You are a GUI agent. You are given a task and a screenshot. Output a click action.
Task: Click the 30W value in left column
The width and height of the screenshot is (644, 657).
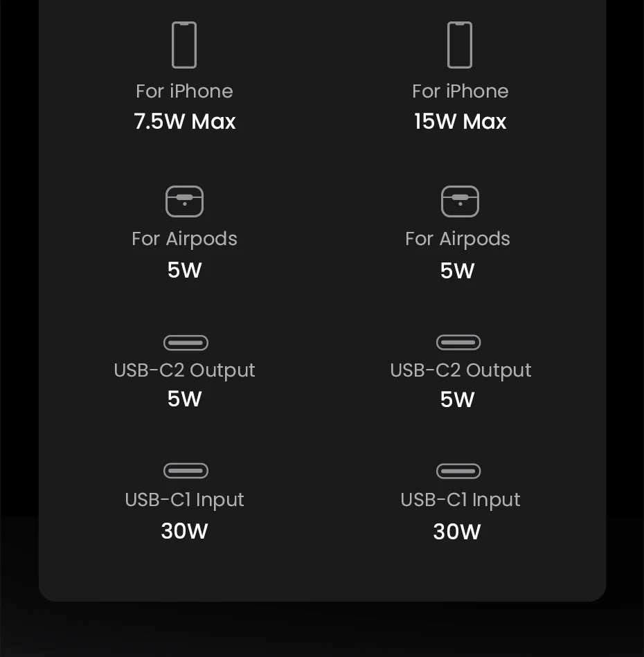point(184,531)
